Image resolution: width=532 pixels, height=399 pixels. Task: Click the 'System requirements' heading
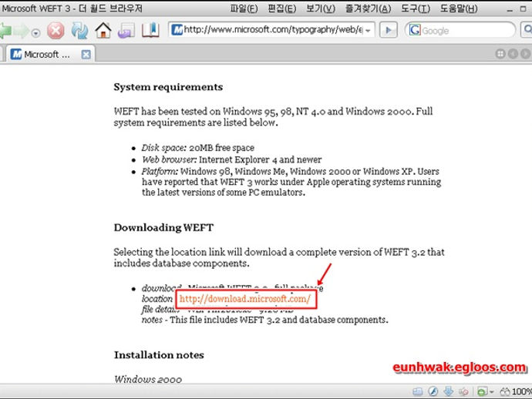coord(168,87)
